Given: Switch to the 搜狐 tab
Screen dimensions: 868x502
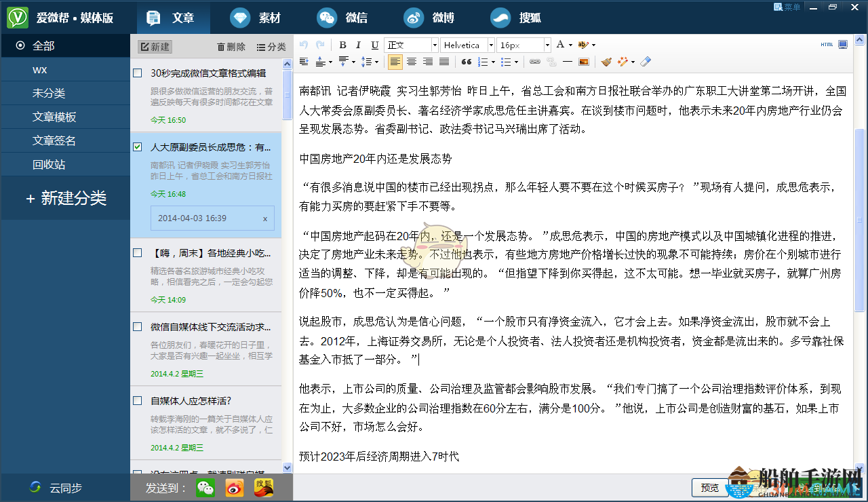Looking at the screenshot, I should point(515,18).
